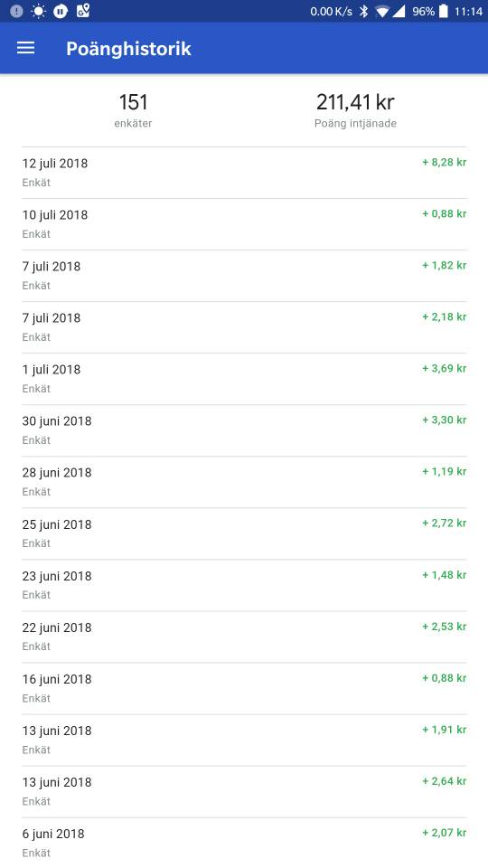
Task: Open the 6 juni 2018 survey entry
Action: (244, 843)
